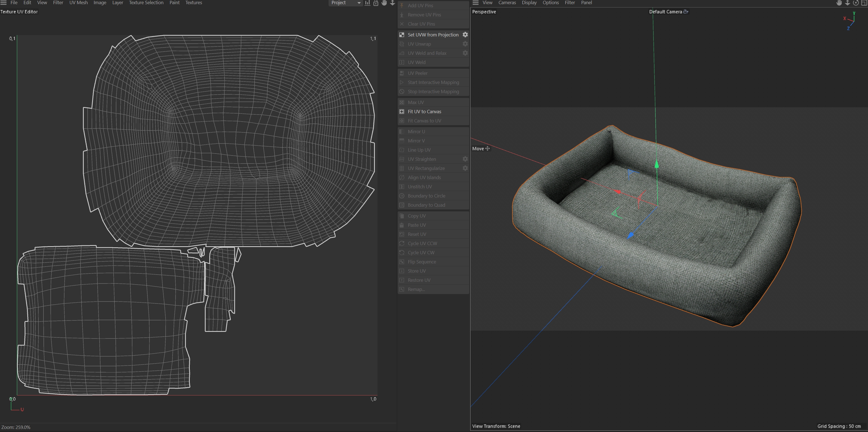Open Set UVW from Projection settings gear
Image resolution: width=868 pixels, height=432 pixels.
[465, 35]
